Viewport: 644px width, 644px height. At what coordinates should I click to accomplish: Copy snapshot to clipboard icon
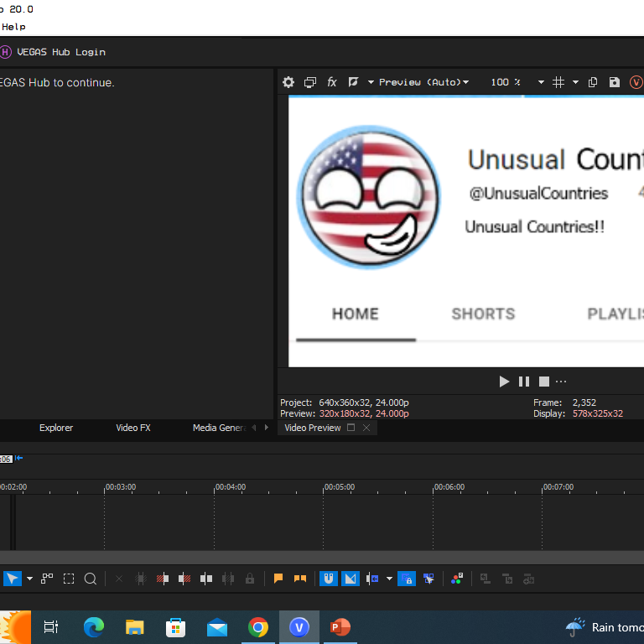click(593, 82)
